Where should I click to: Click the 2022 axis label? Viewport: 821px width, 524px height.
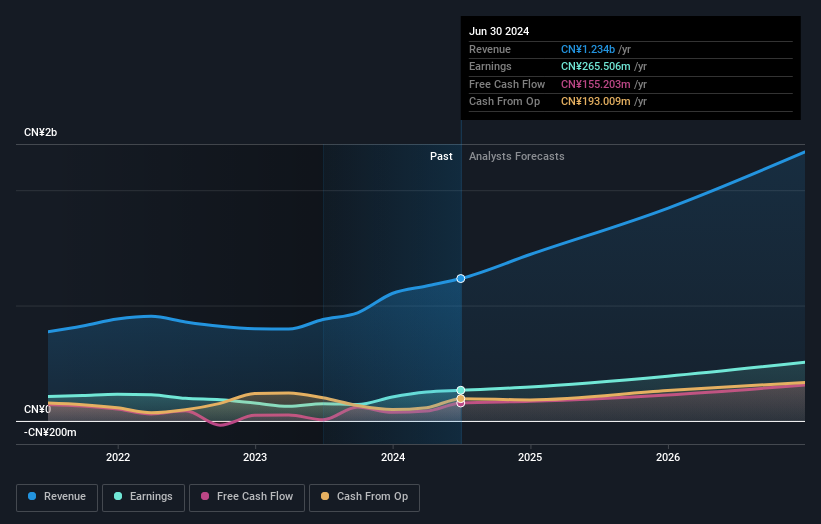click(x=118, y=457)
